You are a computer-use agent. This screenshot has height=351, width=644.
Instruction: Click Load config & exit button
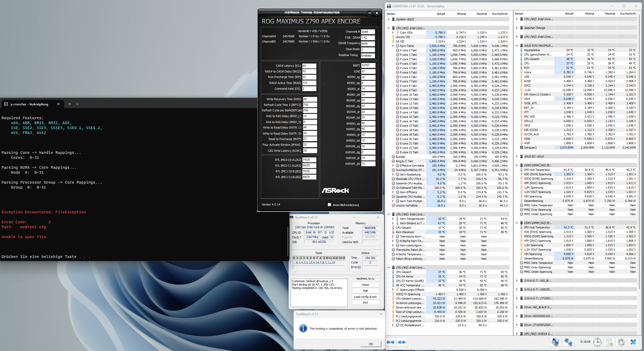[x=365, y=297]
